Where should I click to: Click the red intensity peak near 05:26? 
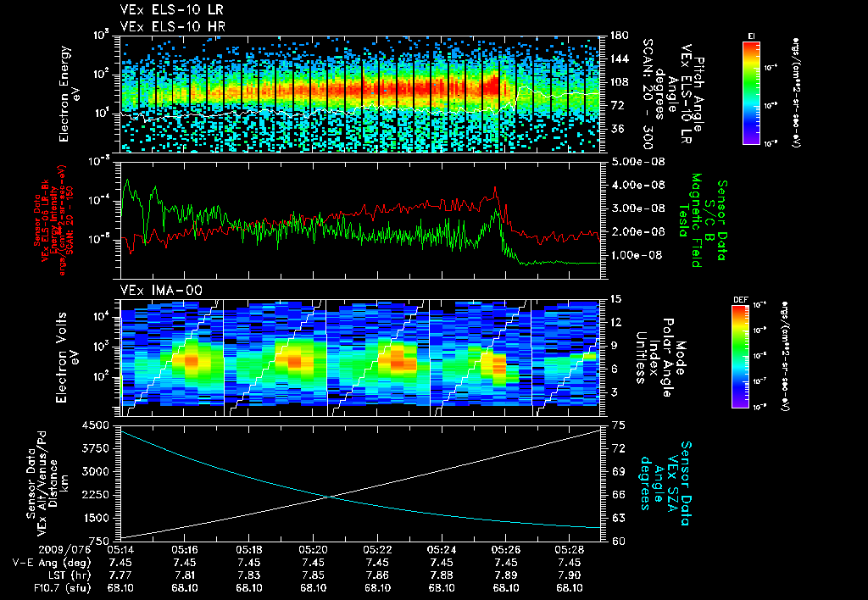click(x=495, y=187)
